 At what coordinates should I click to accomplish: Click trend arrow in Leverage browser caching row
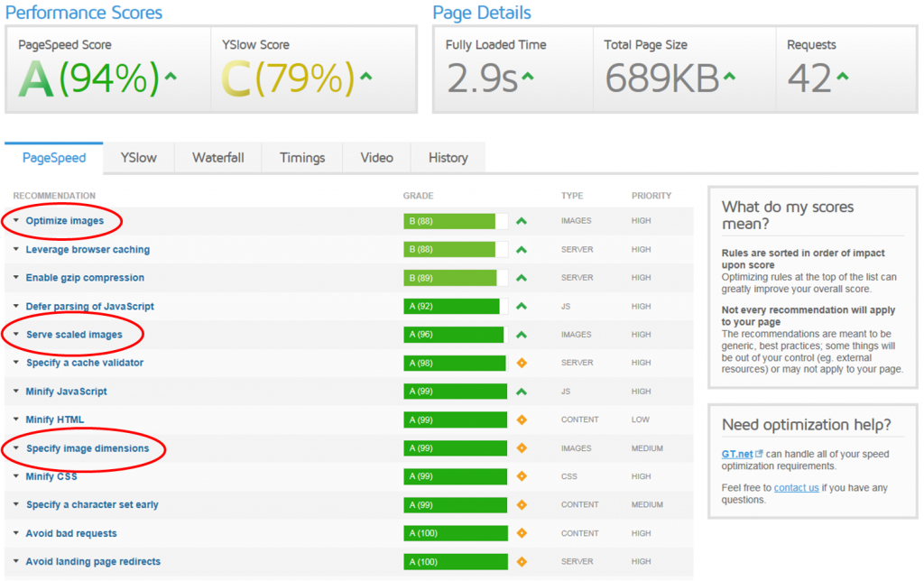(521, 250)
